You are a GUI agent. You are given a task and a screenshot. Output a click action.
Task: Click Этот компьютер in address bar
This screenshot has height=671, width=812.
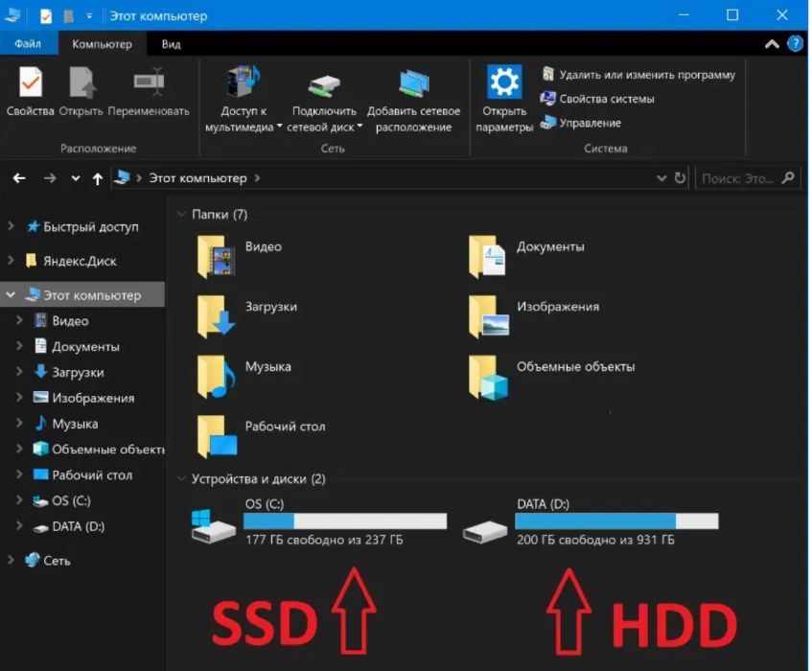(x=197, y=178)
